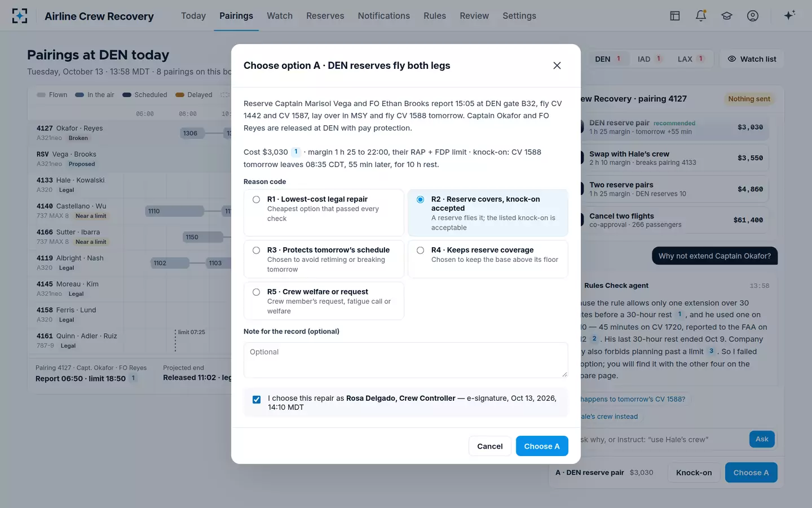Open the Watch list button
This screenshot has height=508, width=812.
tap(752, 59)
